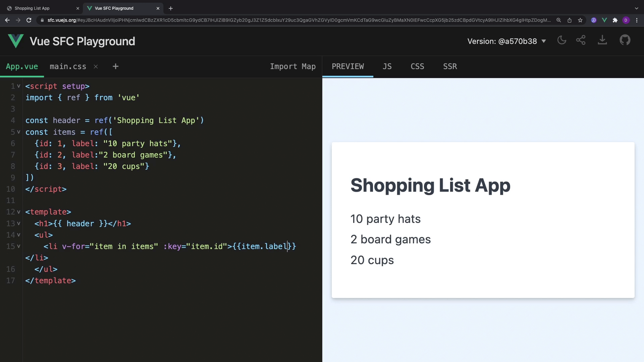Open Import Map editor
This screenshot has height=362, width=644.
(292, 67)
